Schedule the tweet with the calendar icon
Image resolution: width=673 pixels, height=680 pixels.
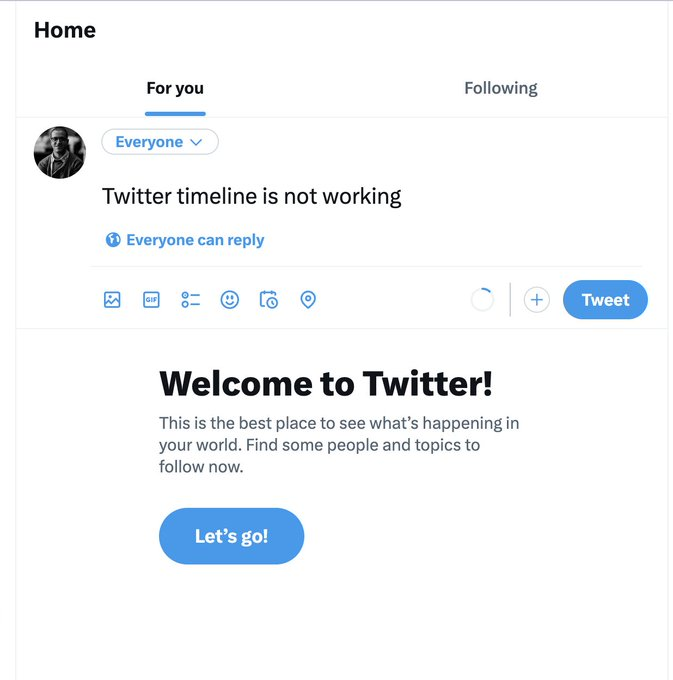pos(269,299)
